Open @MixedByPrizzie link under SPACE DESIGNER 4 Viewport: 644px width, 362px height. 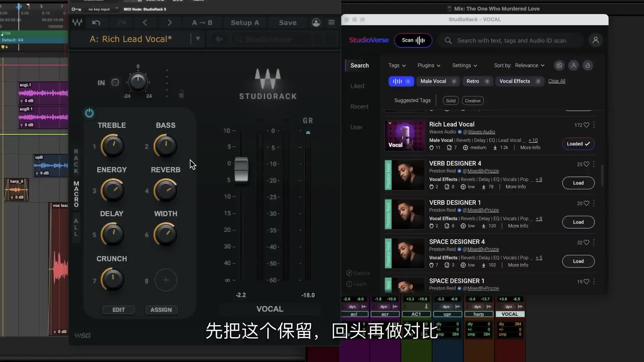481,249
